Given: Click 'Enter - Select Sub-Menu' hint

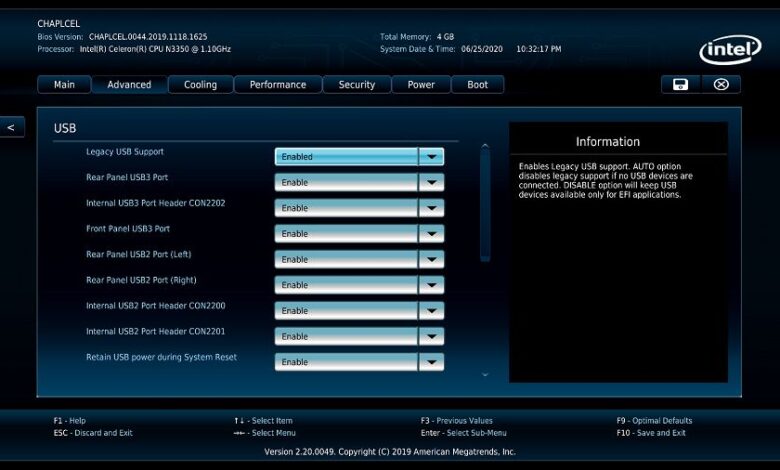Looking at the screenshot, I should [464, 433].
